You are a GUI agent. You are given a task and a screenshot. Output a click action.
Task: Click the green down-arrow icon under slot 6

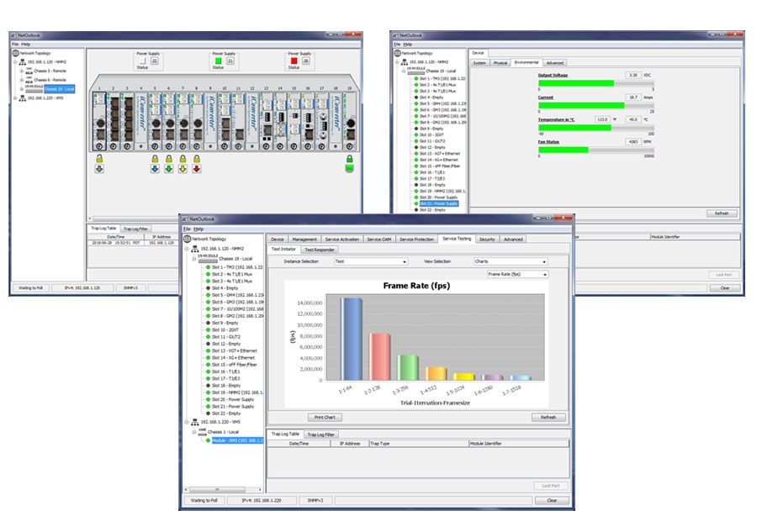168,168
